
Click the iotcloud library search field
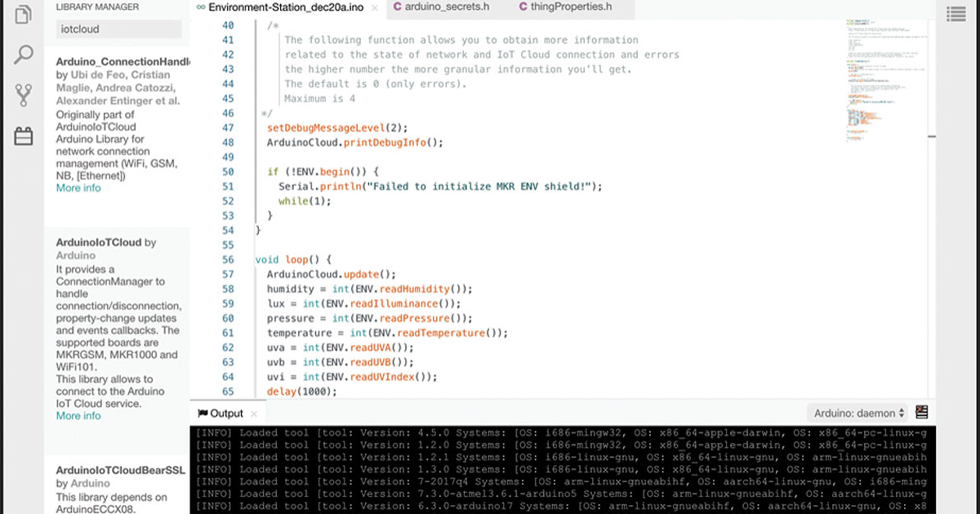point(118,28)
